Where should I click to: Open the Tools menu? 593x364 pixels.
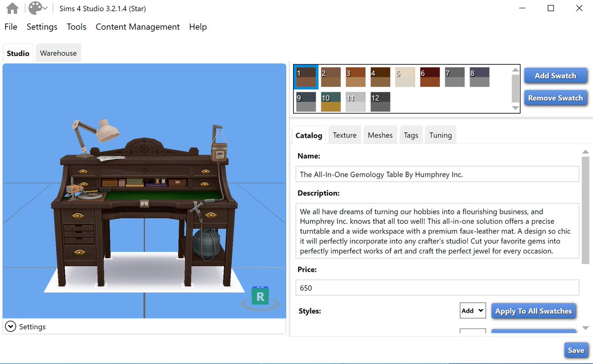(x=77, y=27)
